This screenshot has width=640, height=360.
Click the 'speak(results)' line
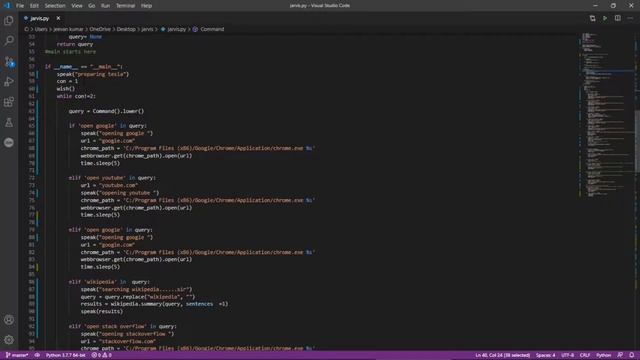click(x=102, y=311)
